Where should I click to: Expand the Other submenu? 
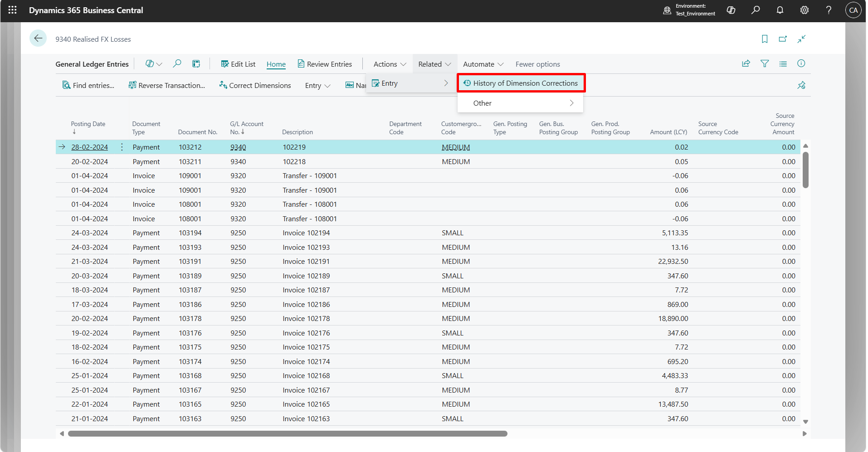pyautogui.click(x=520, y=103)
